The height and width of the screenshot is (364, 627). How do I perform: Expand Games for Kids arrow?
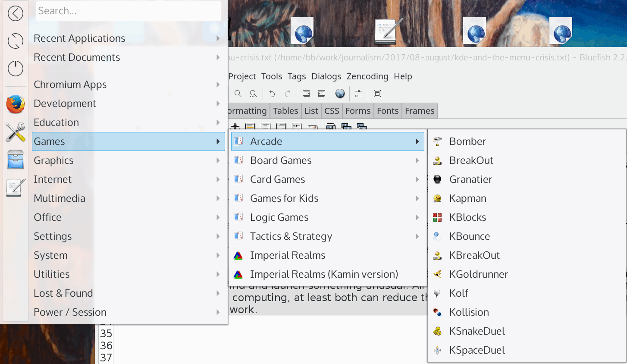coord(417,198)
